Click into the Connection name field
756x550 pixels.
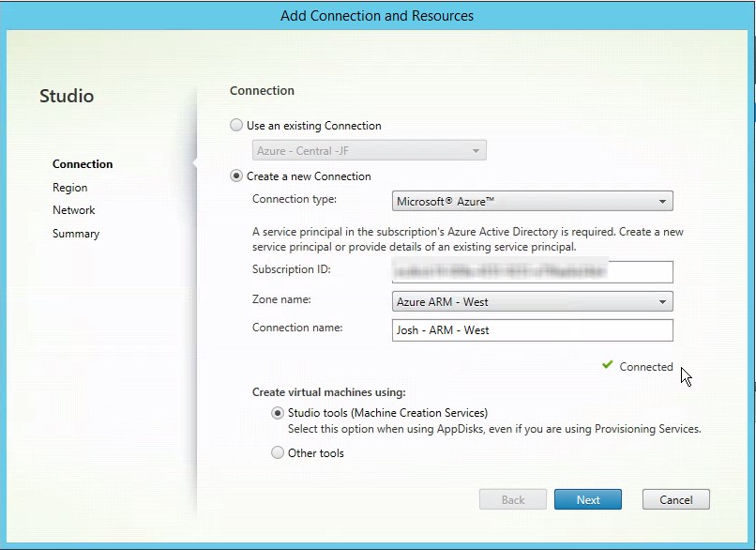(x=532, y=330)
